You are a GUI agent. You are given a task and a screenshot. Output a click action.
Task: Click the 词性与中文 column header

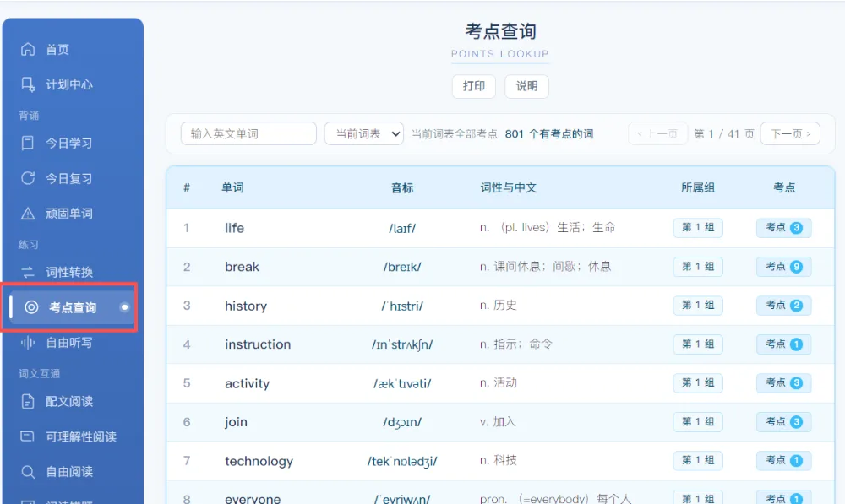point(508,187)
